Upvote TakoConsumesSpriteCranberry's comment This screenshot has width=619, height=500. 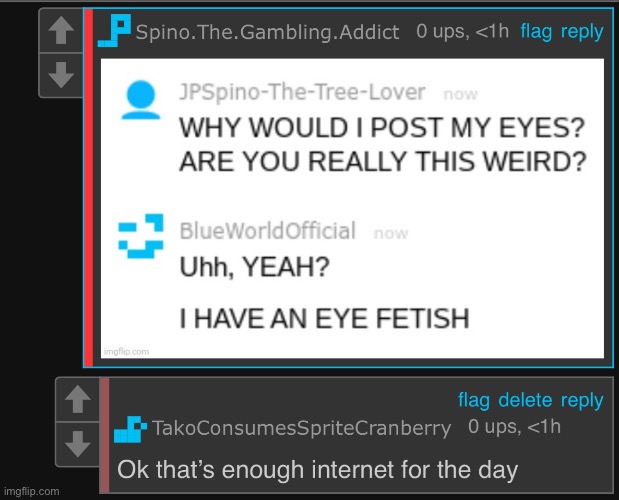point(78,399)
